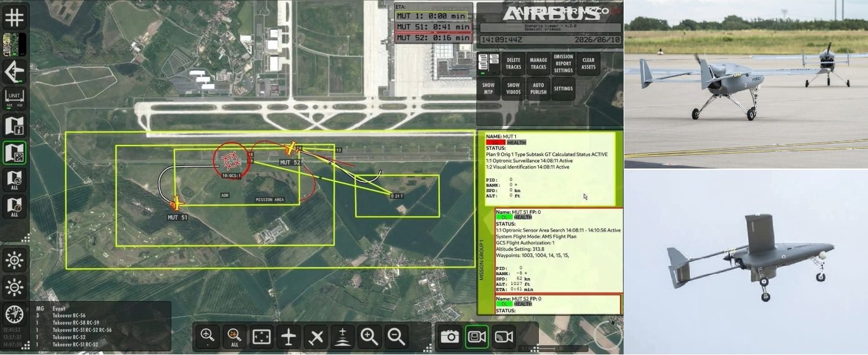The image size is (868, 355).
Task: Open the satellite map layer thumbnail
Action: click(x=14, y=45)
